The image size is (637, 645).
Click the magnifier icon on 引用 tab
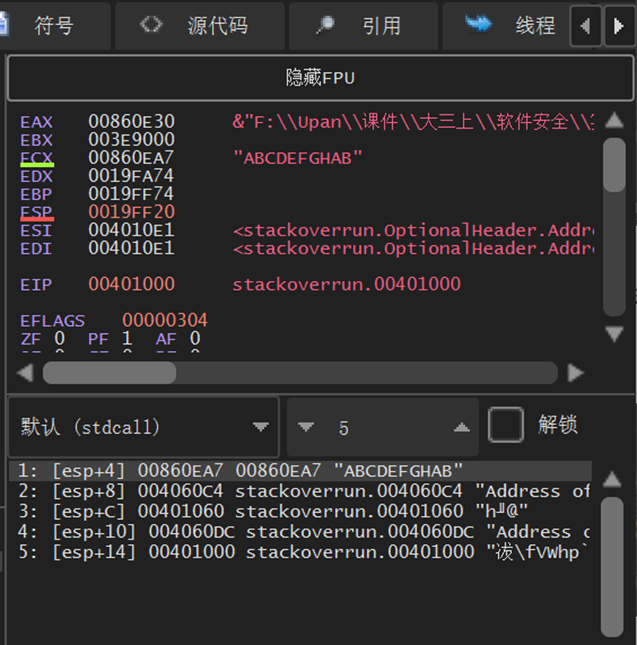click(325, 25)
